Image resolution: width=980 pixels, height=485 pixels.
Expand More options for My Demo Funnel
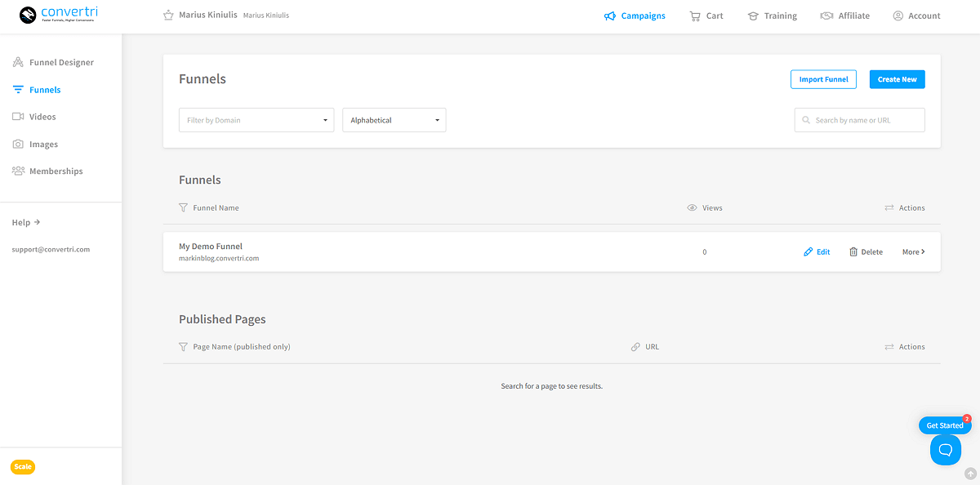[914, 251]
